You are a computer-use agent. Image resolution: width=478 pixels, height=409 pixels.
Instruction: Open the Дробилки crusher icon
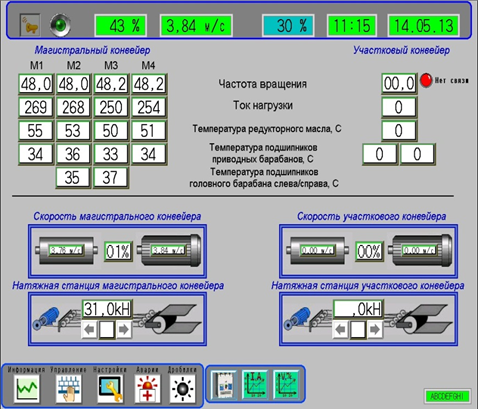(x=182, y=388)
